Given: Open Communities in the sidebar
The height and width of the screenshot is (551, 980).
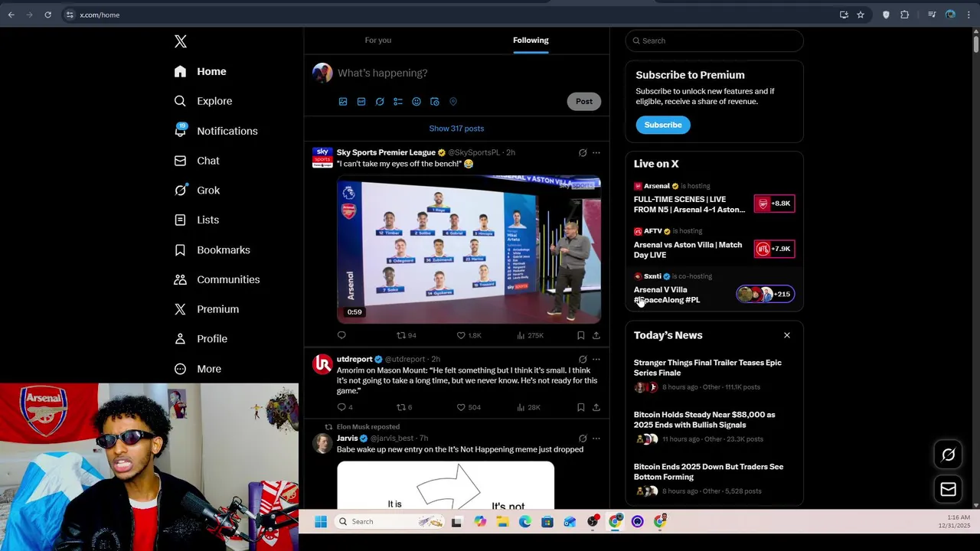Looking at the screenshot, I should pos(217,280).
